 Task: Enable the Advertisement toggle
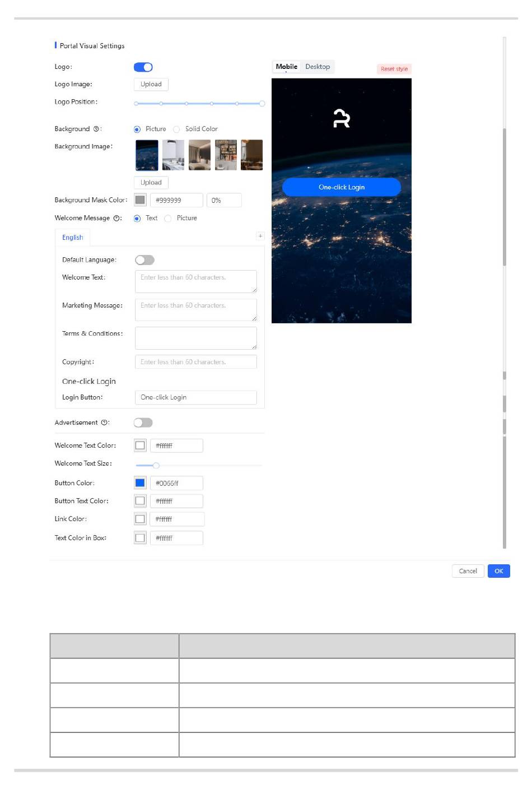(143, 423)
